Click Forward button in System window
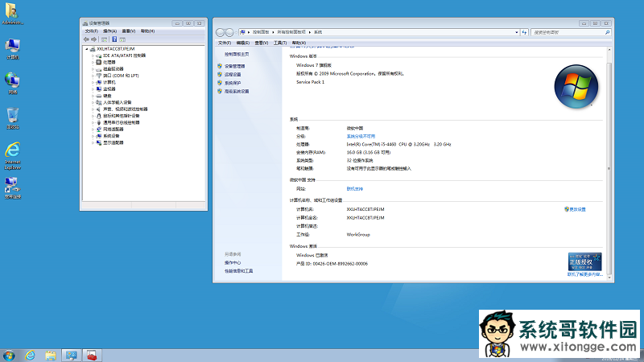The image size is (644, 362). click(229, 32)
